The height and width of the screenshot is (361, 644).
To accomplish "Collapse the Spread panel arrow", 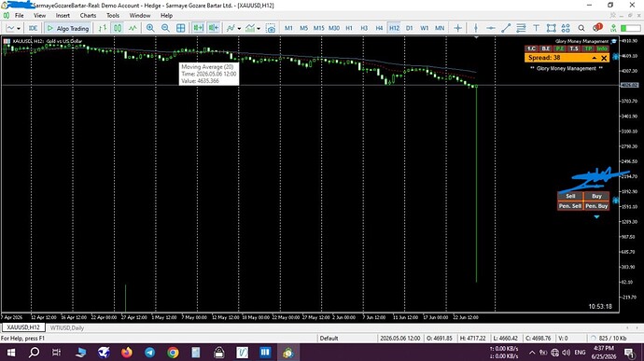I will (x=594, y=58).
